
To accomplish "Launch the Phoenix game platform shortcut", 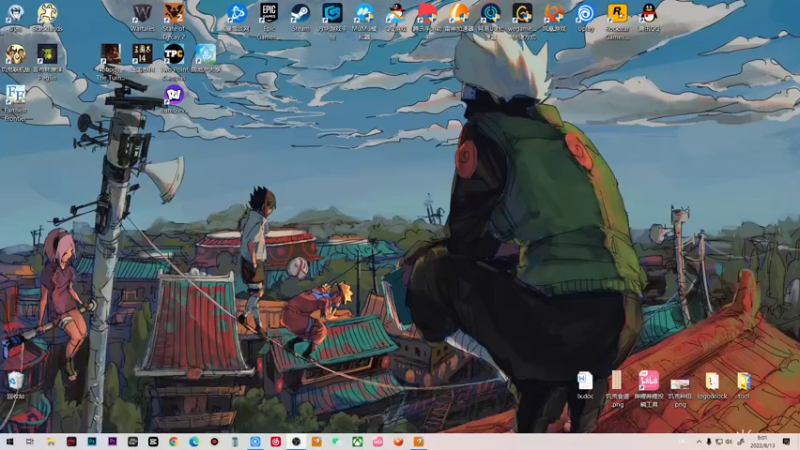I will click(x=554, y=17).
